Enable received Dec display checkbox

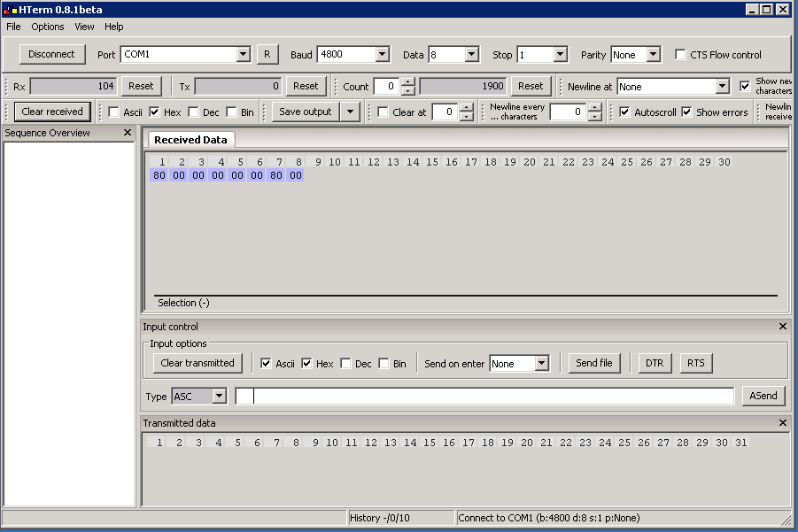click(193, 112)
